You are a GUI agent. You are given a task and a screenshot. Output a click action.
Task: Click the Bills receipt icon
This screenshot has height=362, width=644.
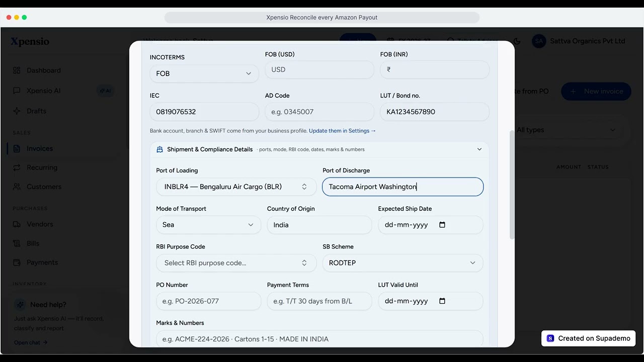coord(17,243)
